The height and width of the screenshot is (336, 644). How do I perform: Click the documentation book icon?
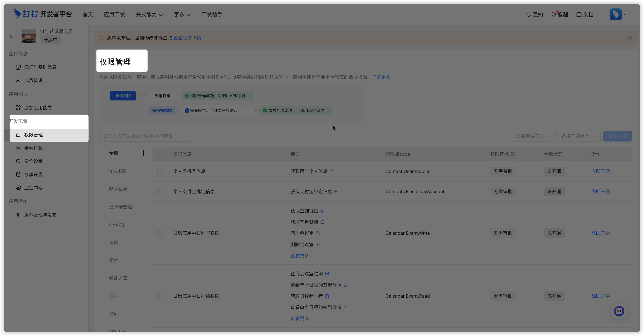tap(579, 14)
